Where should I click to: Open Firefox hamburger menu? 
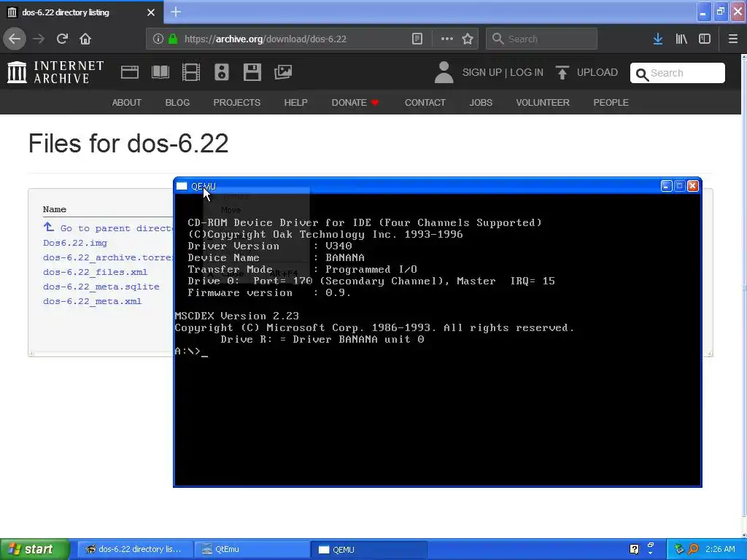pyautogui.click(x=733, y=39)
